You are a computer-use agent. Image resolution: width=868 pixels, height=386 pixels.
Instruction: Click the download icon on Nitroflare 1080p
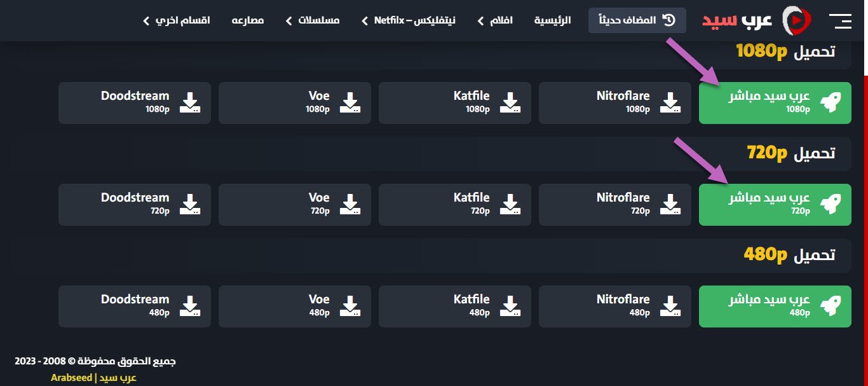pyautogui.click(x=671, y=102)
